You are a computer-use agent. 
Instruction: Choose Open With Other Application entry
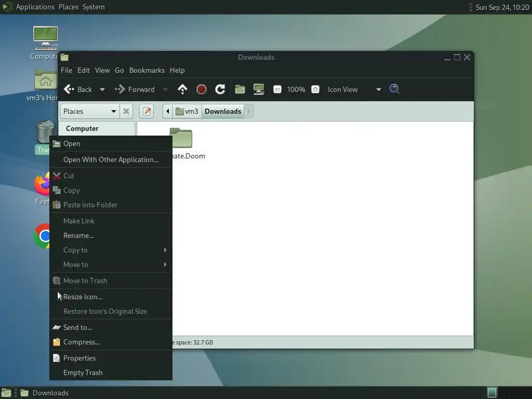tap(111, 159)
